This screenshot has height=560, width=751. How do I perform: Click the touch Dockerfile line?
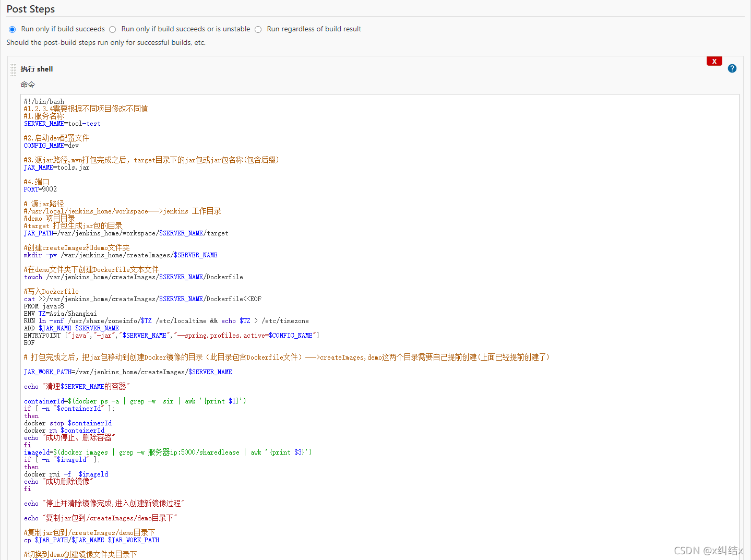pyautogui.click(x=133, y=277)
